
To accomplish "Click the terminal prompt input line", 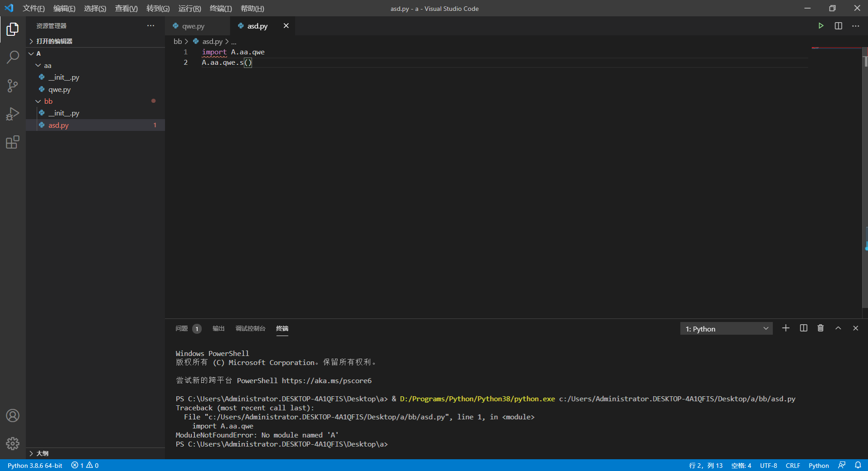I will coord(282,444).
